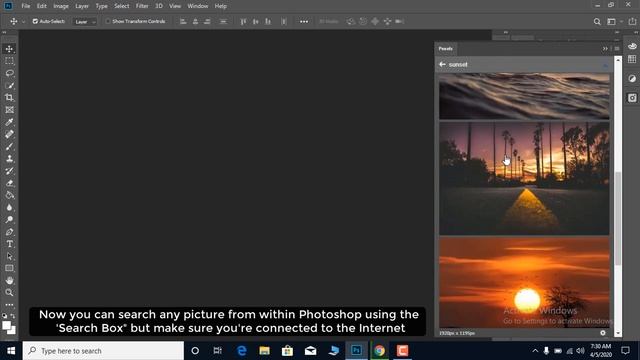Pick the Eyedropper tool
The width and height of the screenshot is (640, 360).
click(x=9, y=122)
